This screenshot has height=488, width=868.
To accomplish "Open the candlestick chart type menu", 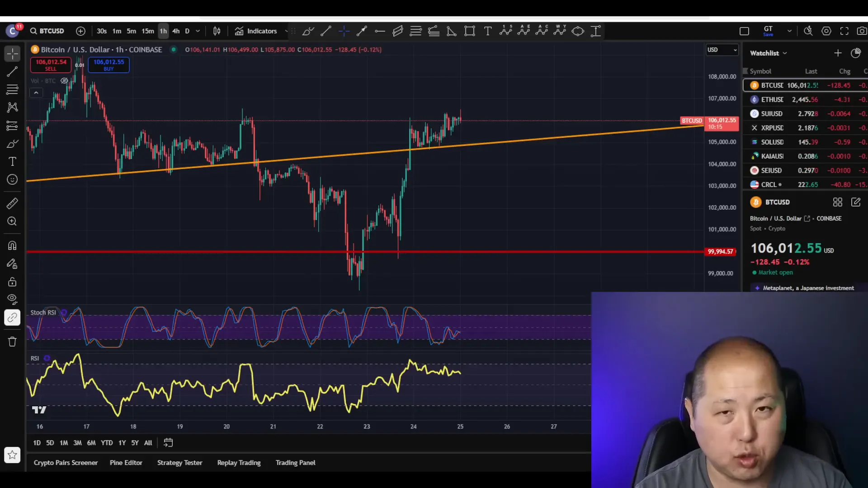I will pos(217,31).
